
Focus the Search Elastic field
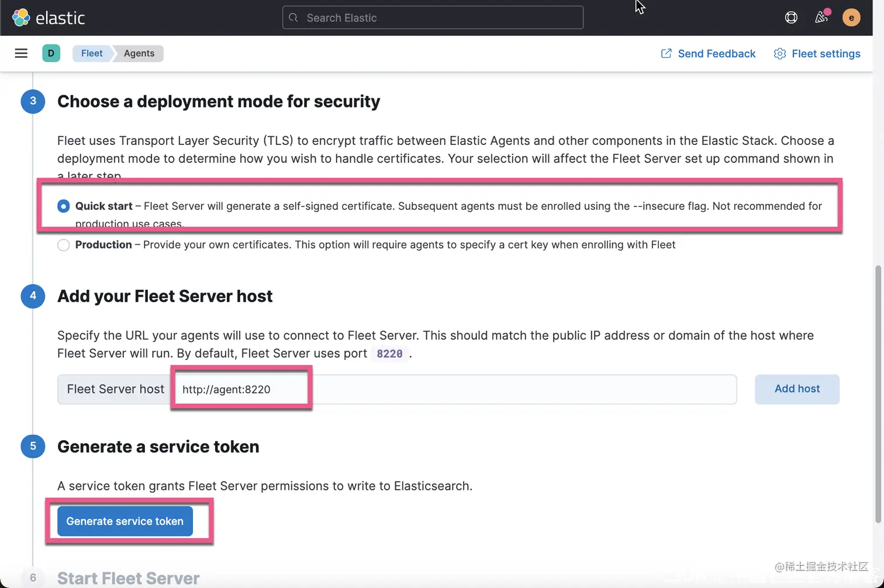[x=433, y=18]
